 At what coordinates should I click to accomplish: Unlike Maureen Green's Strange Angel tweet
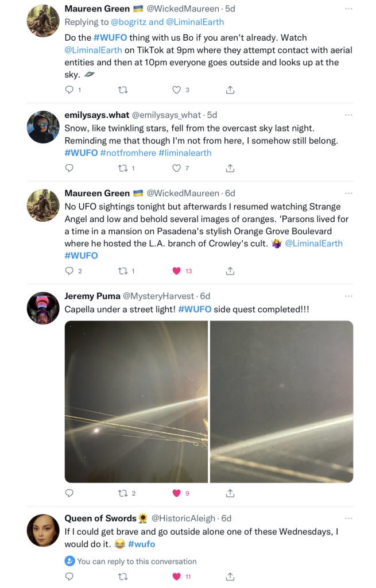coord(177,271)
